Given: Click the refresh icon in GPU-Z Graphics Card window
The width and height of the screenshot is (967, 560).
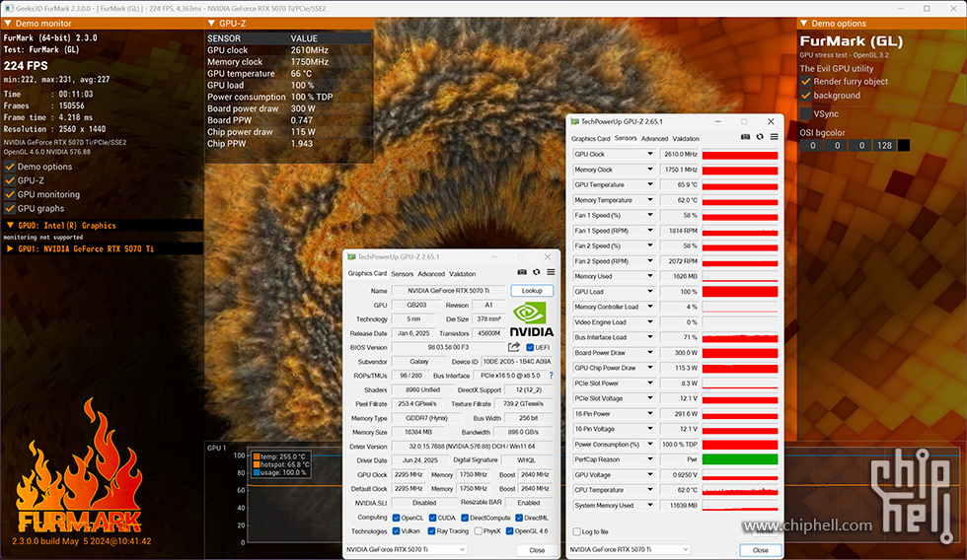Looking at the screenshot, I should coord(536,272).
